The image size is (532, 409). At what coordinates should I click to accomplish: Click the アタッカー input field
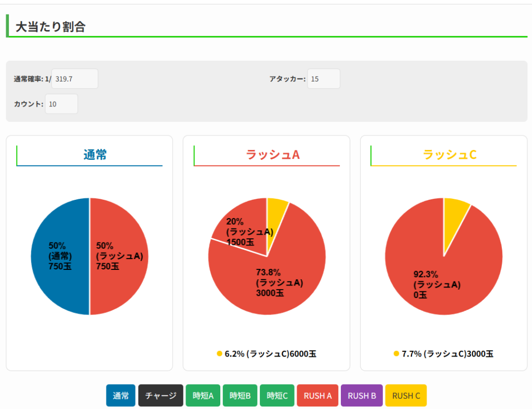click(323, 79)
